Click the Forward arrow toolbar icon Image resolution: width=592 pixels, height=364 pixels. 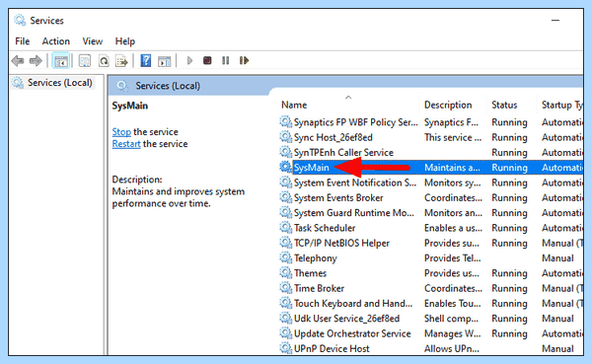point(36,60)
